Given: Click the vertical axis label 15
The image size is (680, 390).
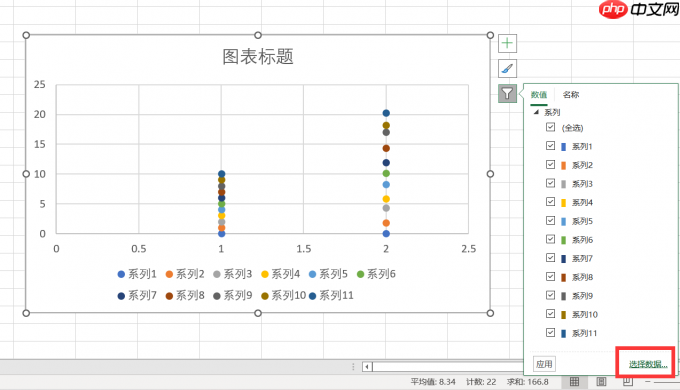Looking at the screenshot, I should 39,144.
